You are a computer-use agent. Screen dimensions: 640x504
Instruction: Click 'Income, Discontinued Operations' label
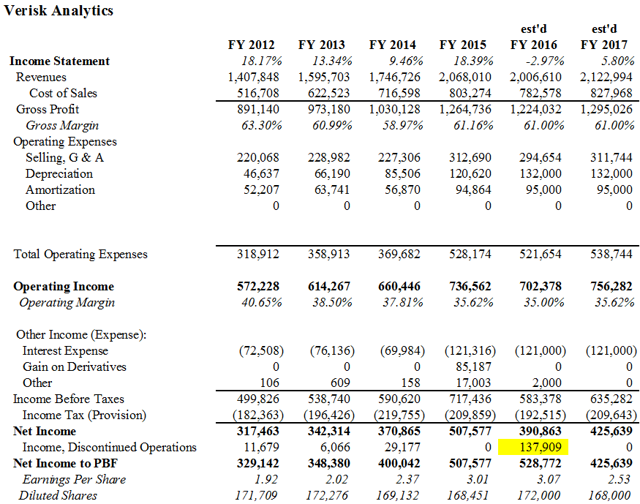(x=109, y=447)
